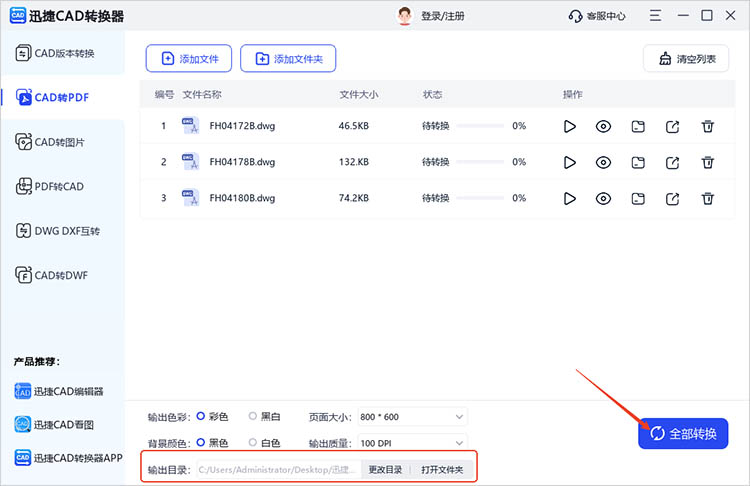Click the 迅捷CAD转换器 app logo
750x486 pixels.
pyautogui.click(x=18, y=16)
